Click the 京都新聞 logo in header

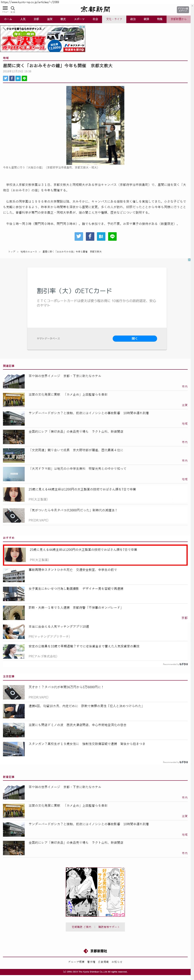(x=95, y=9)
